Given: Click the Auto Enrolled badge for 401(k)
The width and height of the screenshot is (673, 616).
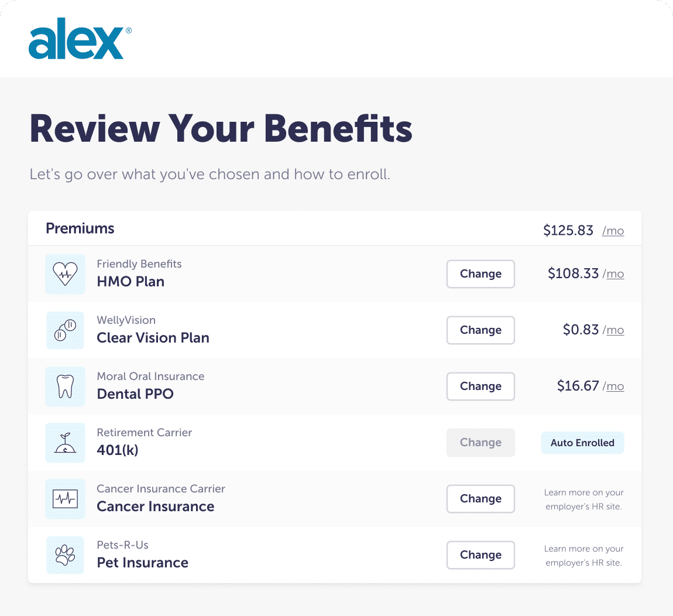Looking at the screenshot, I should [582, 443].
